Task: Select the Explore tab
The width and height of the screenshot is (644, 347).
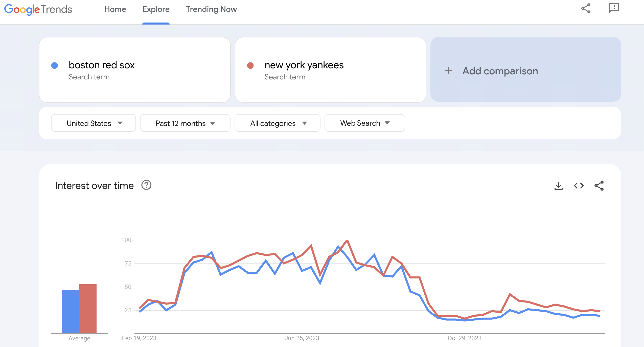Action: pos(156,9)
